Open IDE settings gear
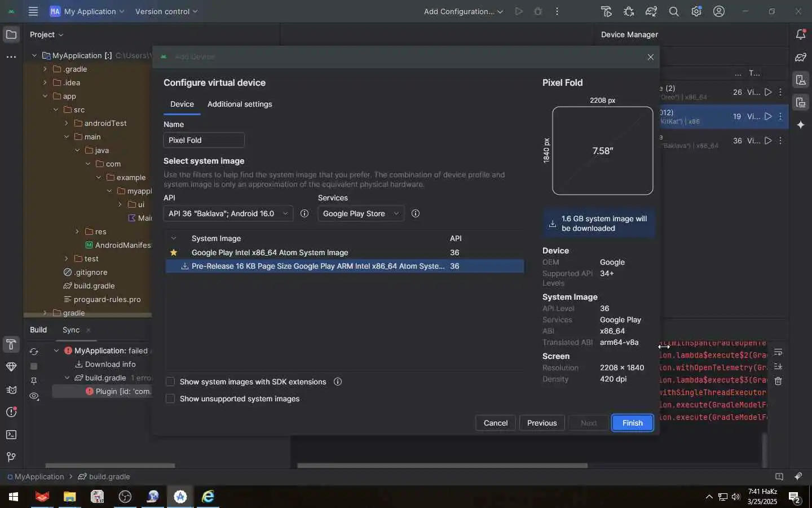 click(696, 11)
